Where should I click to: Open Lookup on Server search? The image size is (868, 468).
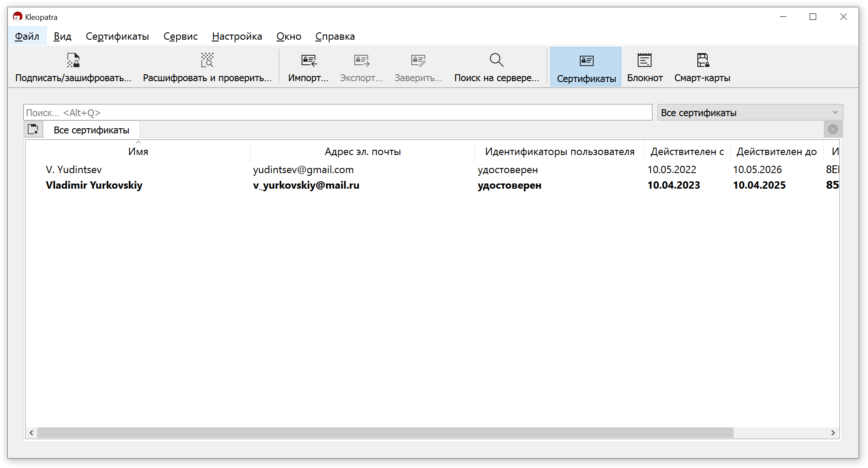click(x=496, y=67)
